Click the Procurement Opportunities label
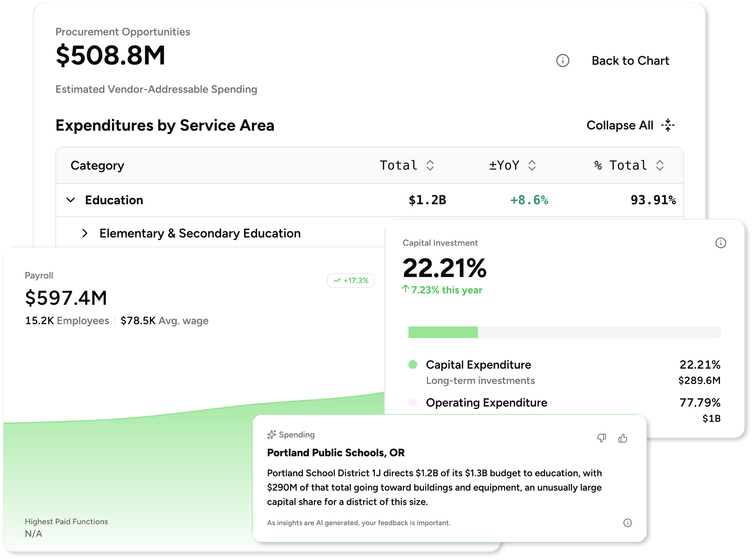This screenshot has width=753, height=560. [x=122, y=32]
